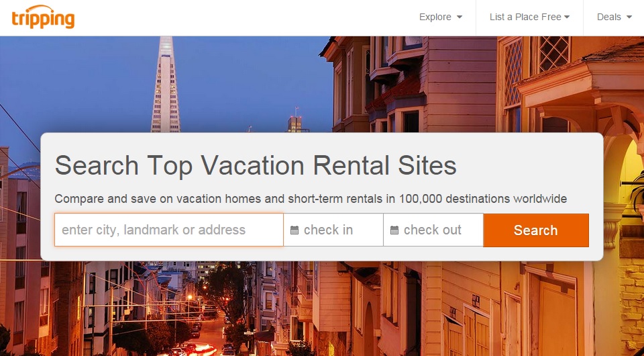Click the small flag on the distant rooftop
This screenshot has height=356, width=644.
pyautogui.click(x=297, y=109)
